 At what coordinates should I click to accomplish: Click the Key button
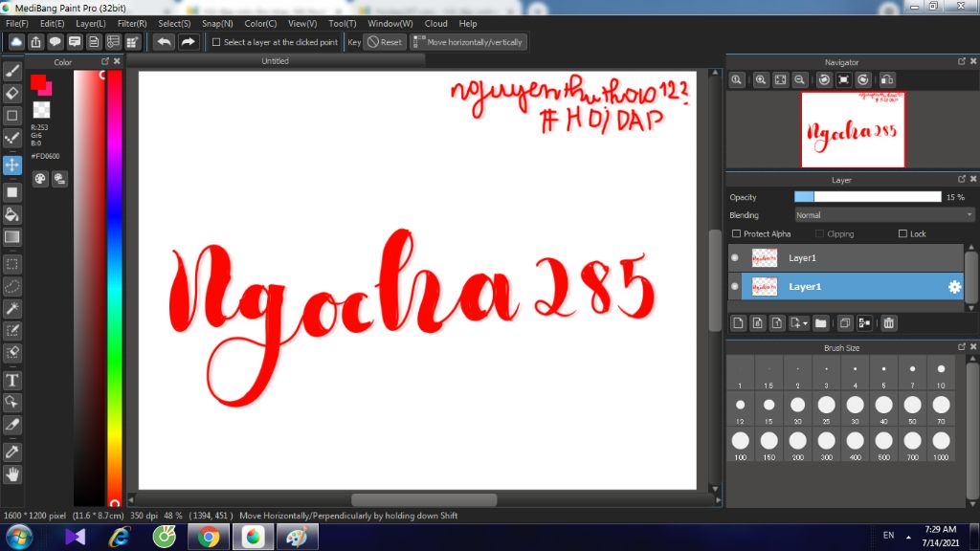[354, 42]
